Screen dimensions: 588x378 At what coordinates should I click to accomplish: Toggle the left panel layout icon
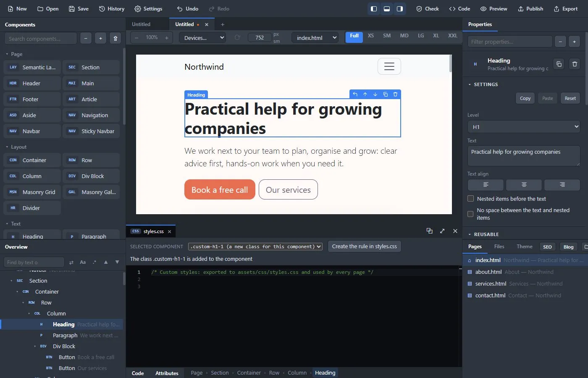tap(374, 9)
